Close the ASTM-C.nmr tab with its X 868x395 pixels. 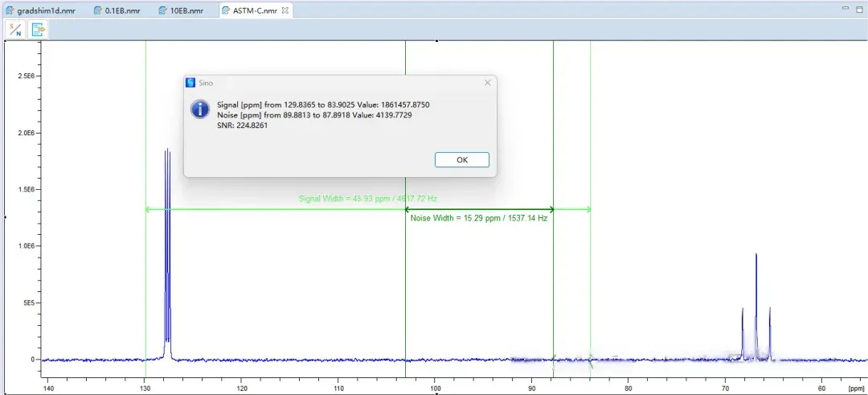pos(285,11)
